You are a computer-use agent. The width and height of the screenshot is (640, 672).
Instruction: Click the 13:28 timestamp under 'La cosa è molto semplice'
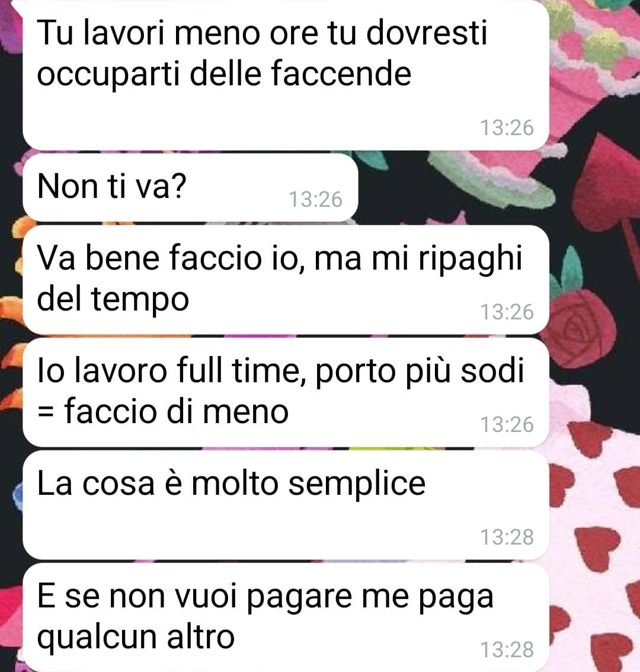(507, 537)
